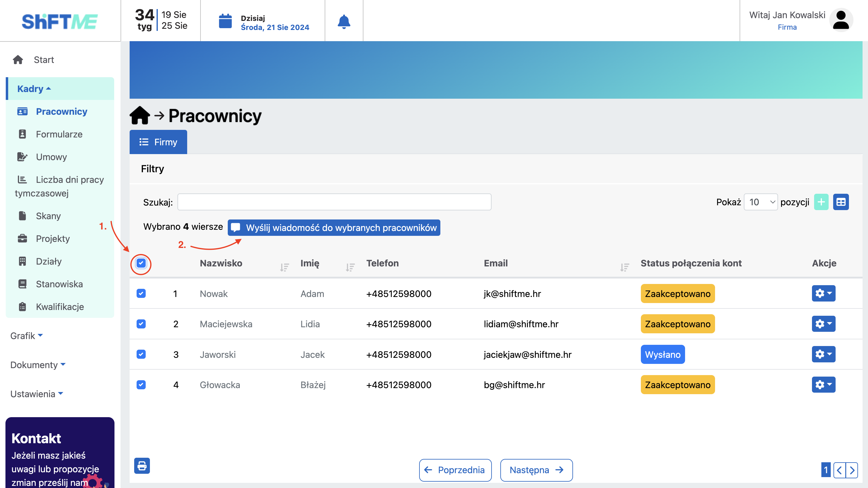This screenshot has width=868, height=488.
Task: Click the Szukaj search input field
Action: pyautogui.click(x=334, y=202)
